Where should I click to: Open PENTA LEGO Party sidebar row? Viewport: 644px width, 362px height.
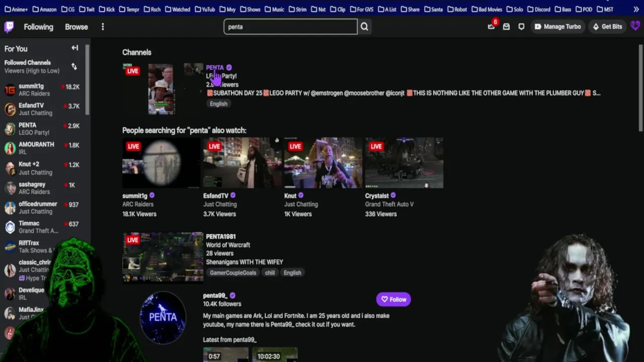tap(43, 129)
